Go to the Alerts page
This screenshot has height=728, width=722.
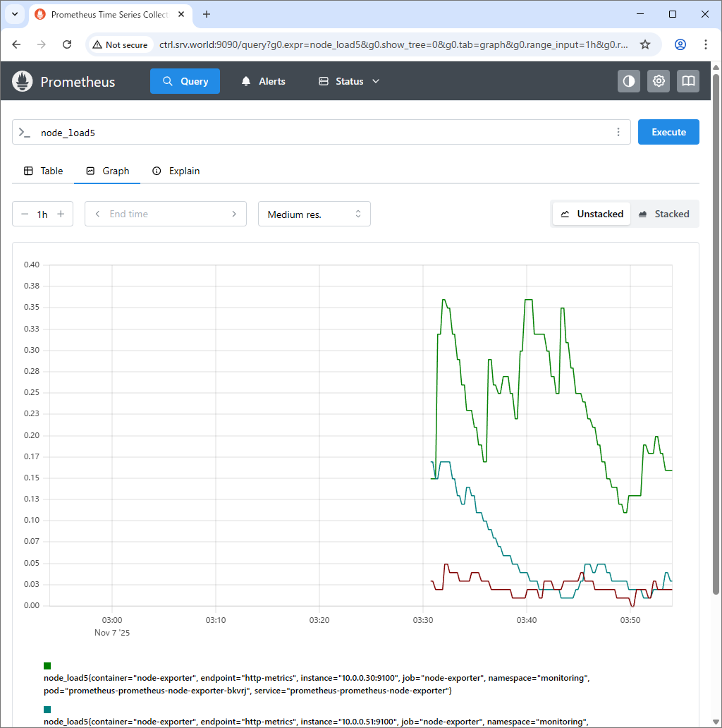coord(264,81)
